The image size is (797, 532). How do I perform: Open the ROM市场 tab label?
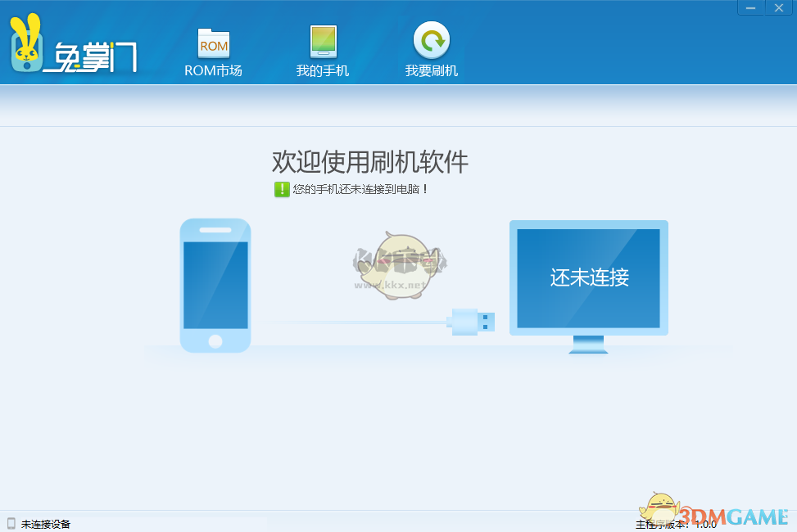pyautogui.click(x=213, y=72)
